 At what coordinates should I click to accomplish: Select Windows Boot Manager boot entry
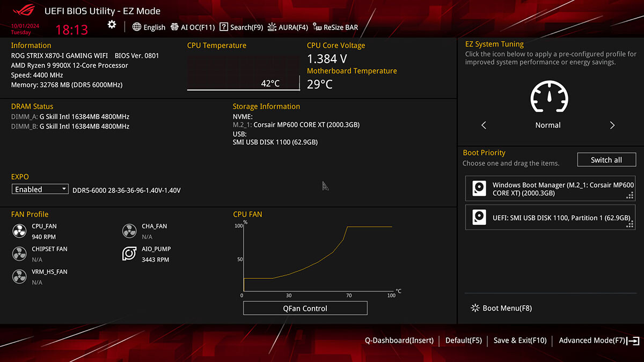[x=550, y=189]
